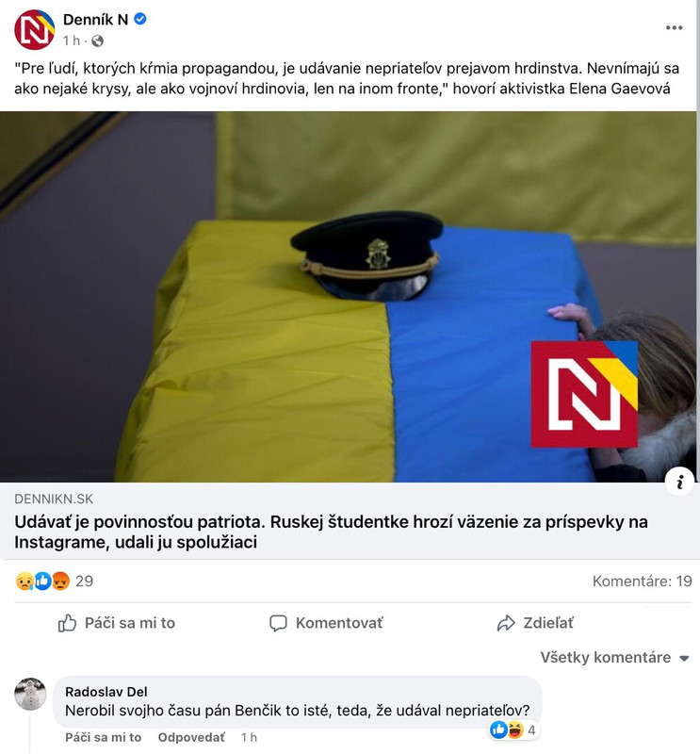The width and height of the screenshot is (700, 754).
Task: Open the Komentáre: 19 count
Action: pos(642,582)
